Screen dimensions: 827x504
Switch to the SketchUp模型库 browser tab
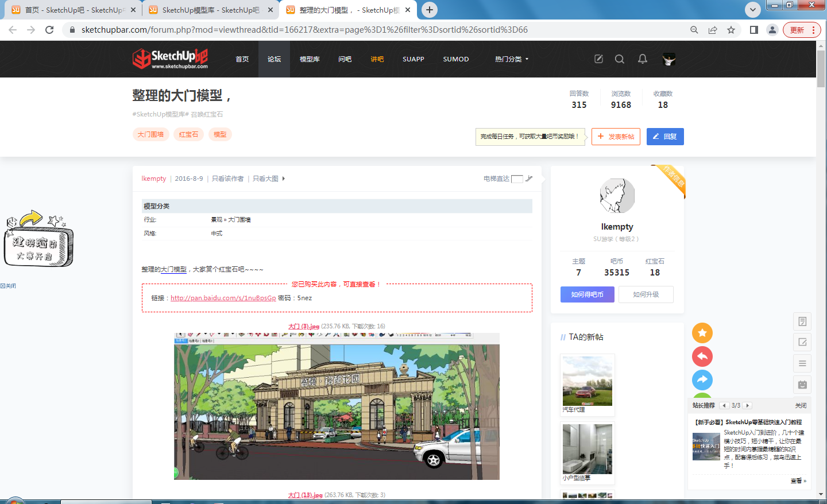[x=210, y=10]
